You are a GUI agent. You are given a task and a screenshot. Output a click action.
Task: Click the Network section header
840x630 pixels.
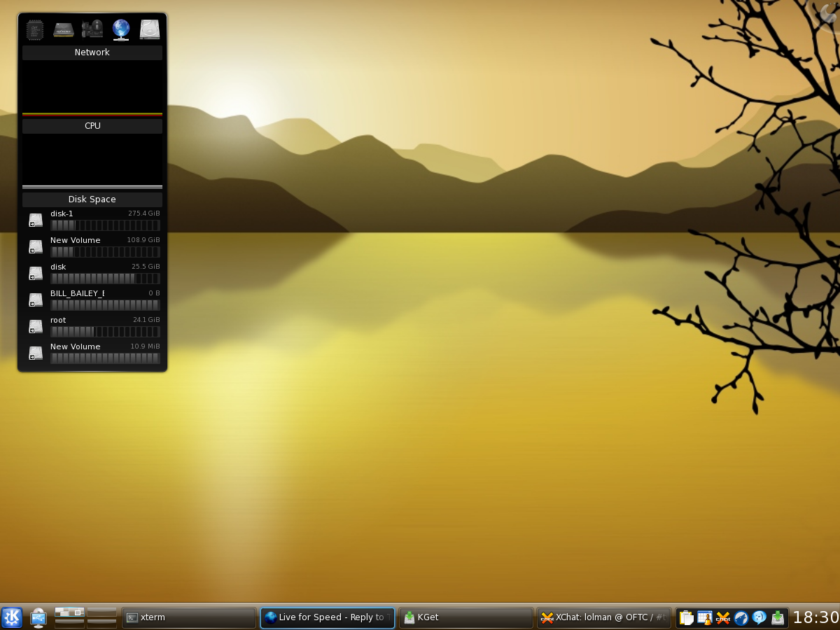(92, 52)
